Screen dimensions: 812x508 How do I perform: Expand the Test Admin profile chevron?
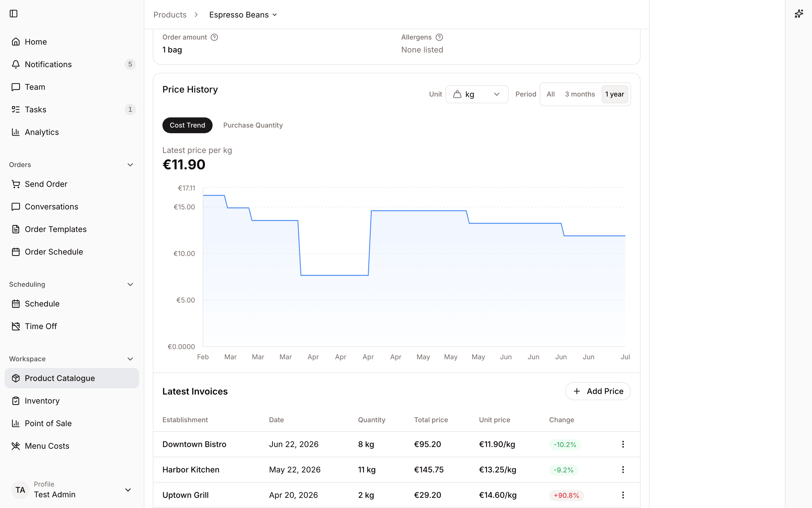[x=128, y=490]
